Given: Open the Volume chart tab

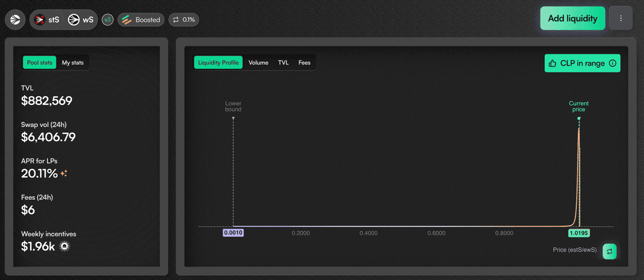Looking at the screenshot, I should pos(258,63).
